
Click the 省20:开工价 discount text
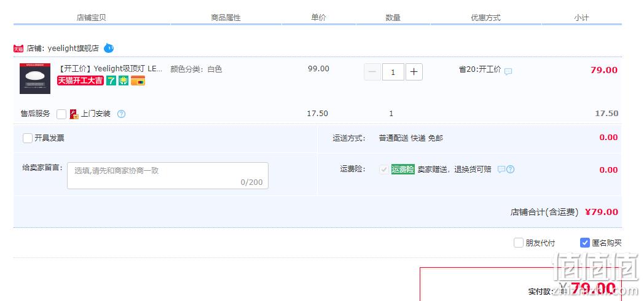[480, 69]
